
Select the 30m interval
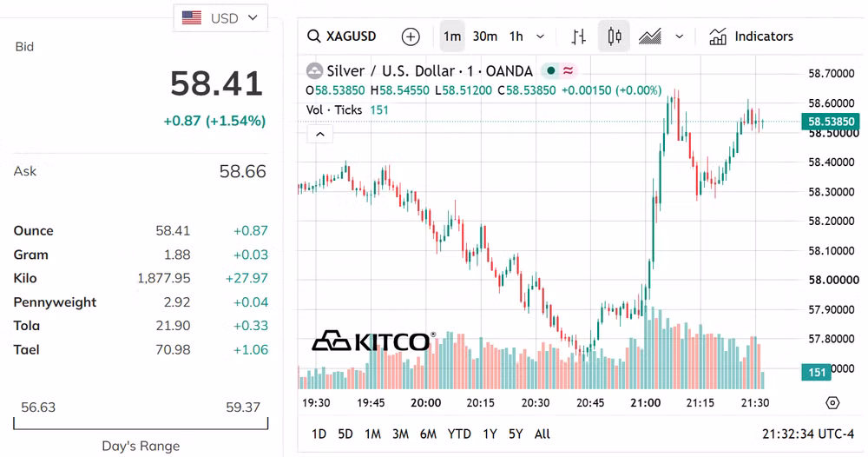[484, 36]
